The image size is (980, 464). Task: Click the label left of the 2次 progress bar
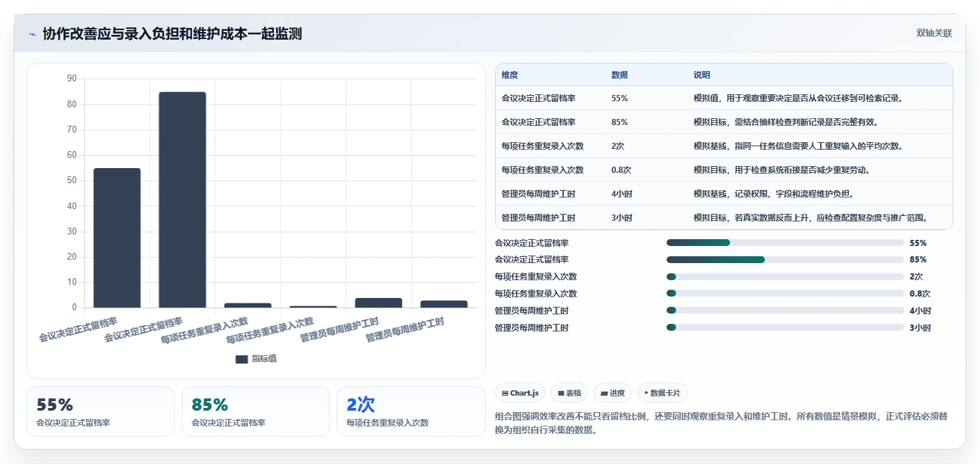coord(535,277)
